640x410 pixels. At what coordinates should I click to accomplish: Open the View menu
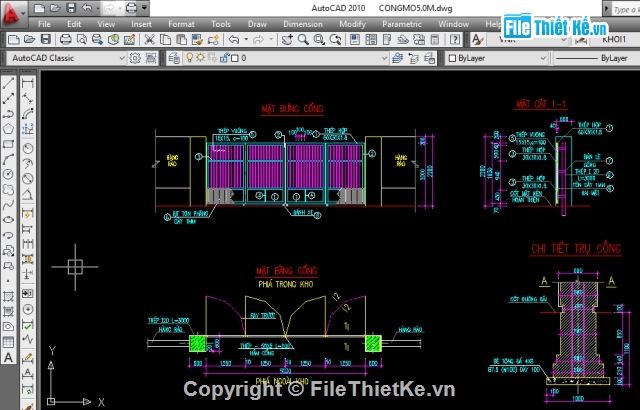pos(106,24)
